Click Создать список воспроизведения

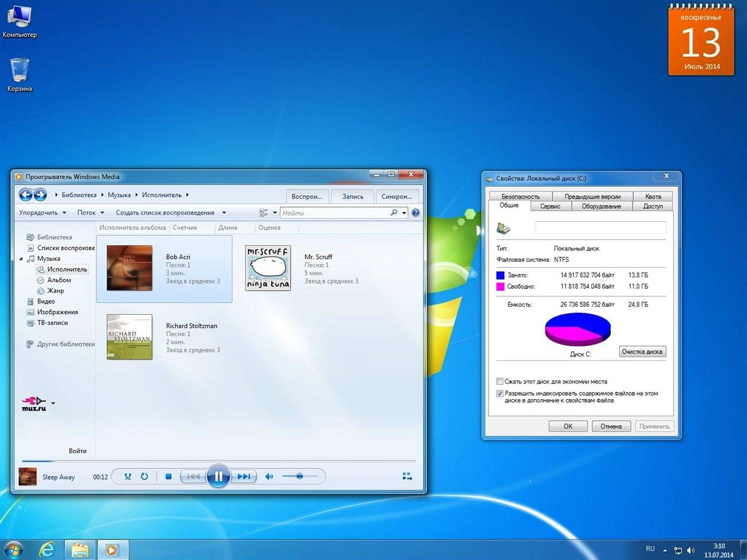(x=165, y=213)
